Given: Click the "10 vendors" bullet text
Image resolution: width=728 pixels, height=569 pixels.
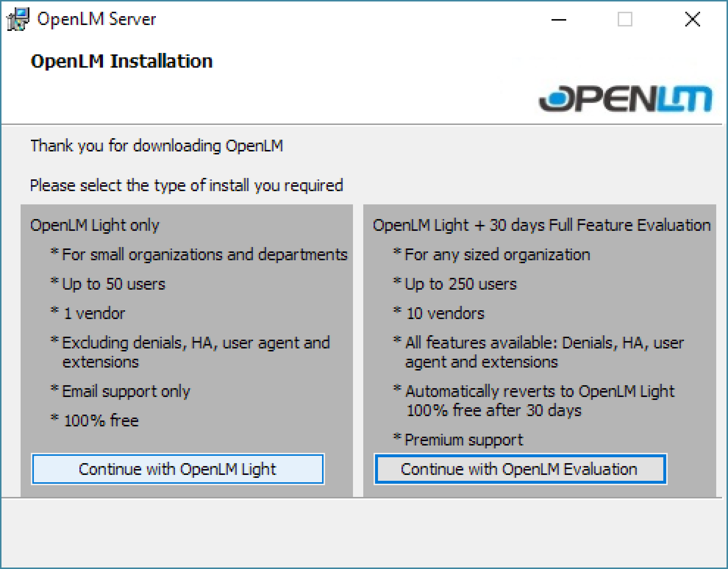Looking at the screenshot, I should coord(445,314).
